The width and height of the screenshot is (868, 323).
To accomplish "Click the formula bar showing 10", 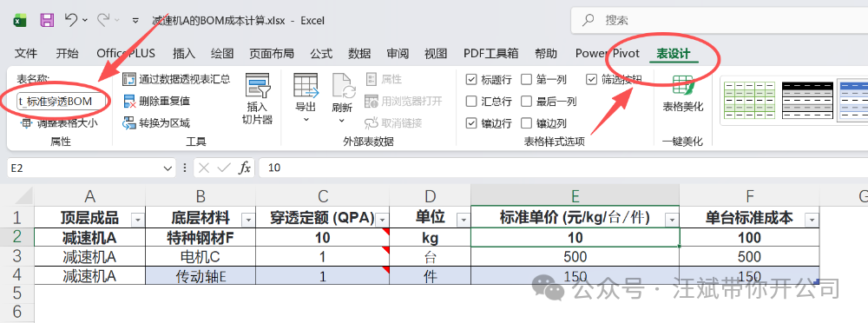I will tap(563, 168).
